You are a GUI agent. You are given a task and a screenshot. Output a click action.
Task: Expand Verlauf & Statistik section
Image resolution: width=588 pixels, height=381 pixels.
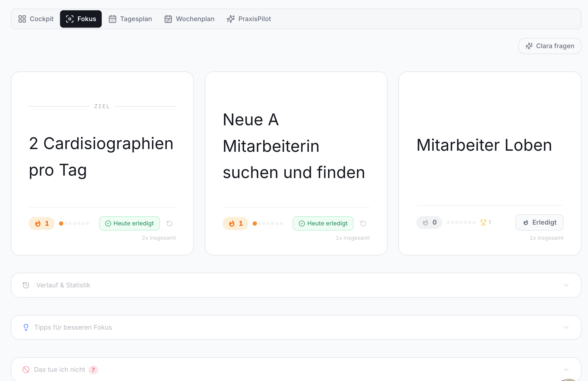296,285
